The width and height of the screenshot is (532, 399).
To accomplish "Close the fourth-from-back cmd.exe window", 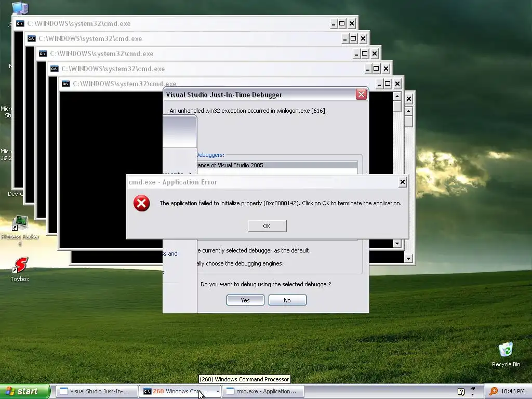I will click(386, 69).
